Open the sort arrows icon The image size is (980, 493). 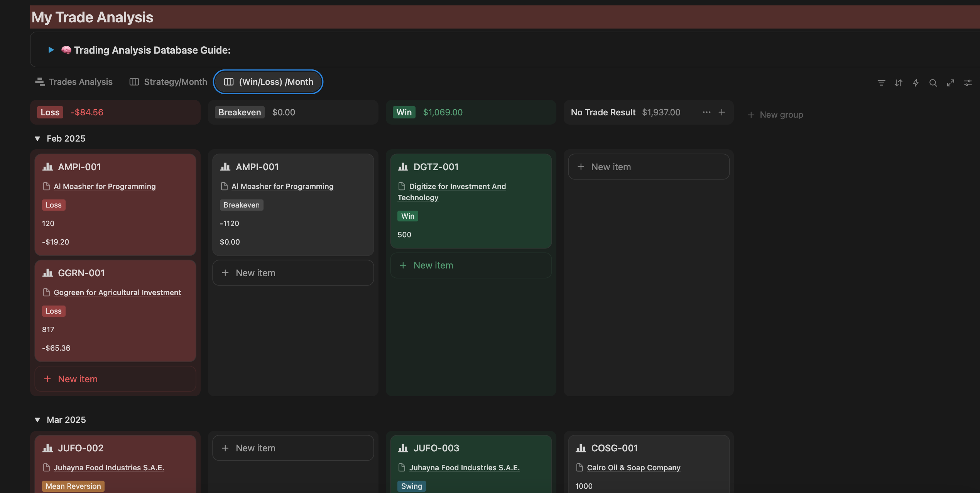pyautogui.click(x=899, y=83)
